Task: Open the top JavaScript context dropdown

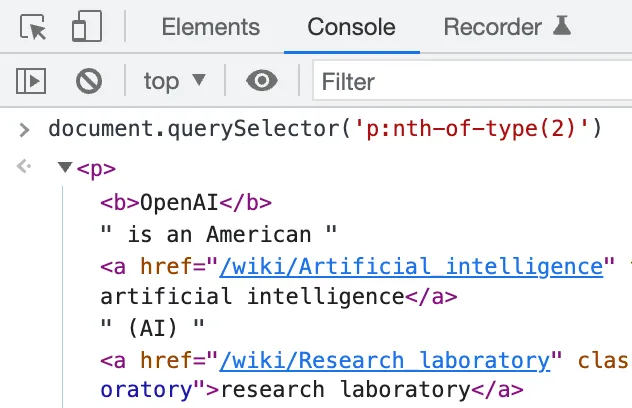Action: (x=175, y=81)
